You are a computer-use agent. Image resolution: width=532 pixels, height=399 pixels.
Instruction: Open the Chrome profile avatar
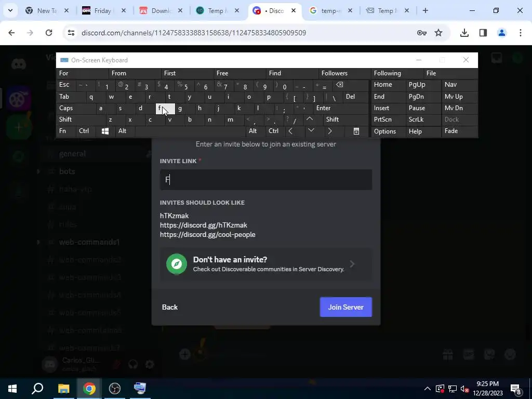[x=502, y=33]
